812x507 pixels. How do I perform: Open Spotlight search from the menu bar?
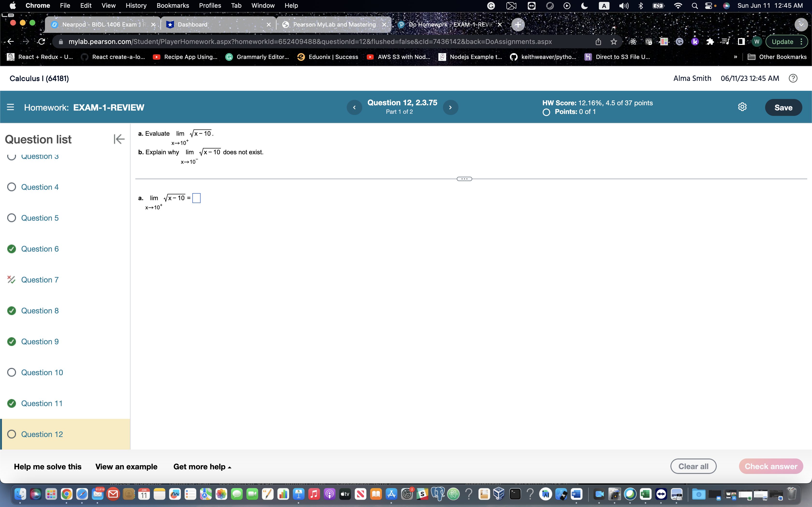[x=695, y=5]
